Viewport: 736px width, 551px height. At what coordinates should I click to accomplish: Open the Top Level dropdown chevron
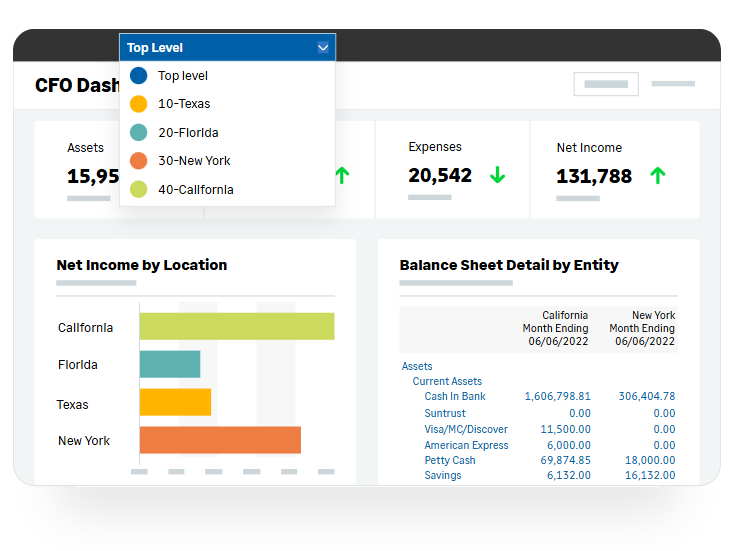coord(323,47)
